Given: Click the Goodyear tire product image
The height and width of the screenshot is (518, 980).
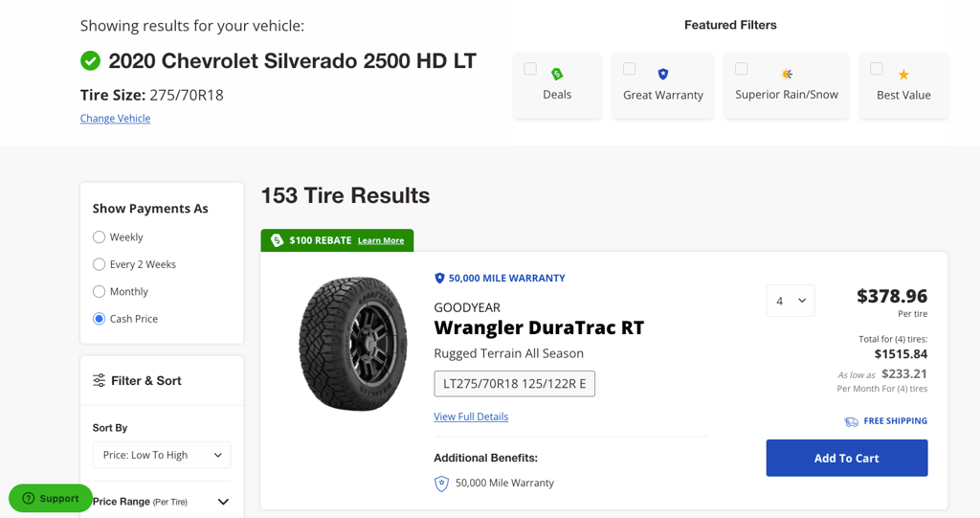Looking at the screenshot, I should coord(353,345).
